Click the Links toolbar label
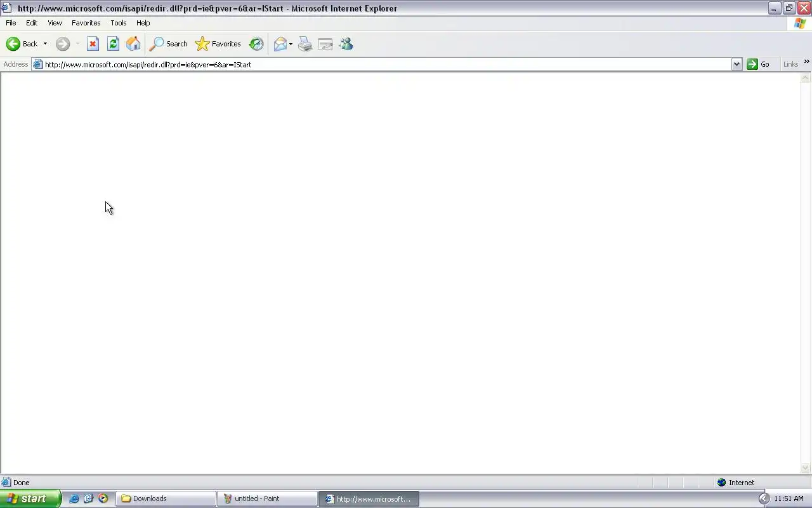 click(x=790, y=64)
